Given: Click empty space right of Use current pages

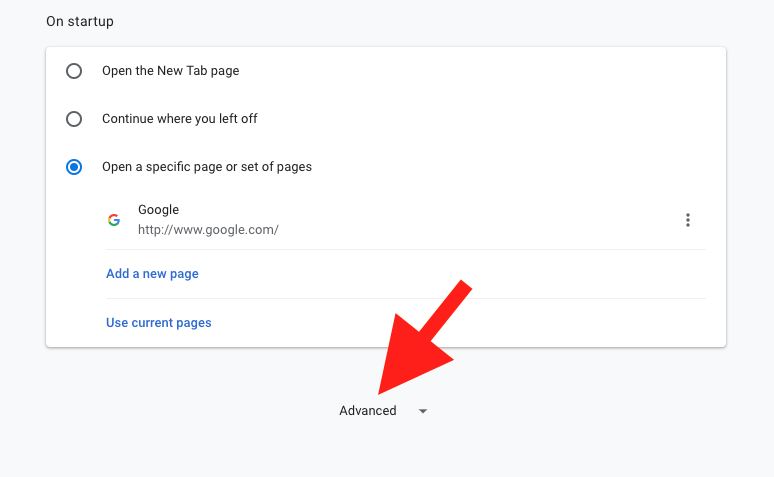Looking at the screenshot, I should (x=300, y=323).
